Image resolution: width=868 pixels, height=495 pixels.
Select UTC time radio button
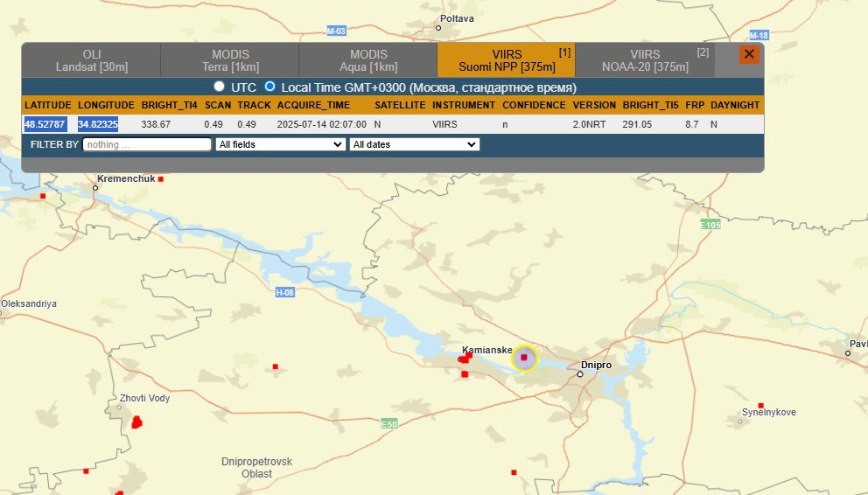(220, 87)
